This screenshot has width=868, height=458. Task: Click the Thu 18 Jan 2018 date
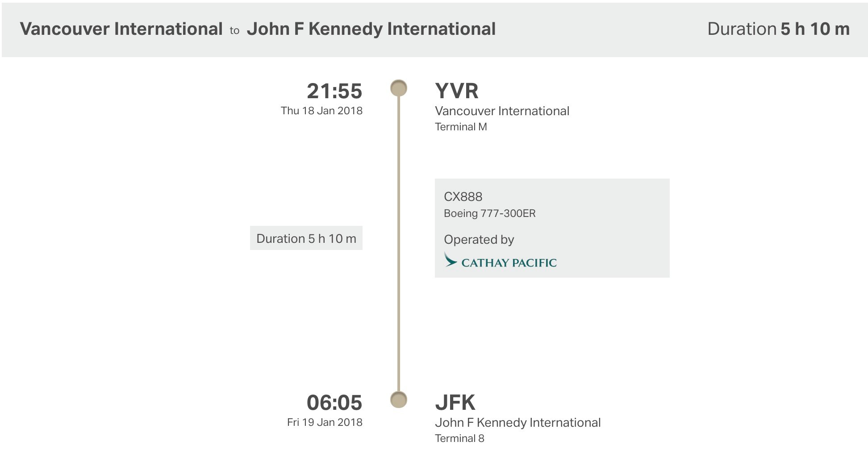pyautogui.click(x=321, y=111)
